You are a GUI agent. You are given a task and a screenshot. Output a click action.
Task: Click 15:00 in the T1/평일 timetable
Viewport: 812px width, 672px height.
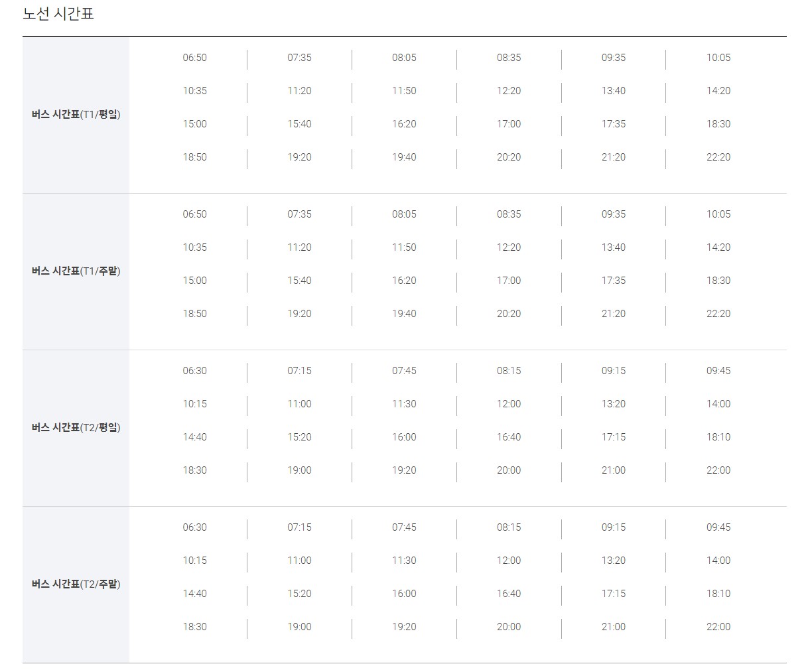click(x=195, y=124)
